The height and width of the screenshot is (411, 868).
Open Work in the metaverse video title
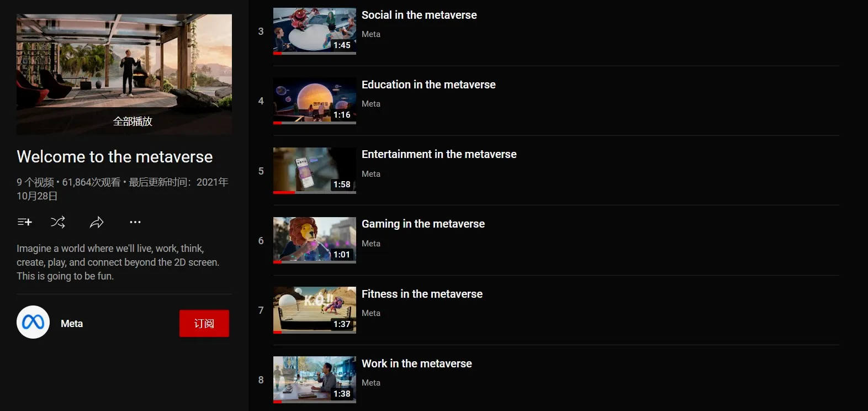417,363
